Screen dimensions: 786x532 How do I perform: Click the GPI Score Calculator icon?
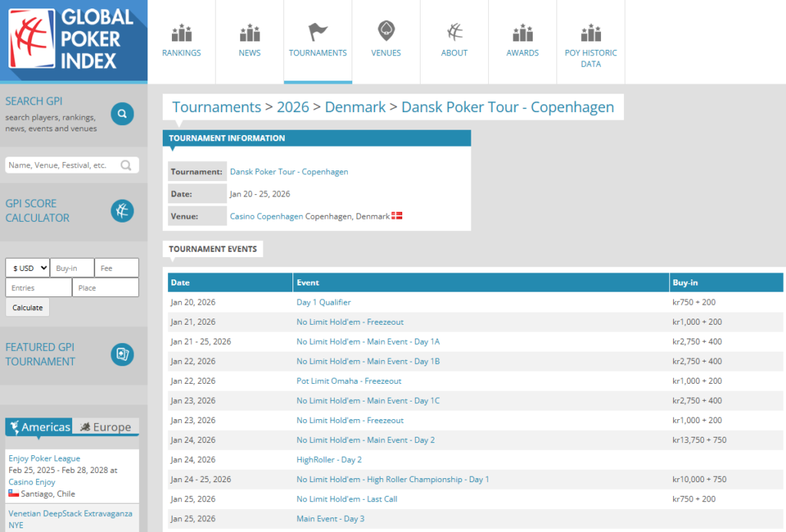click(122, 210)
